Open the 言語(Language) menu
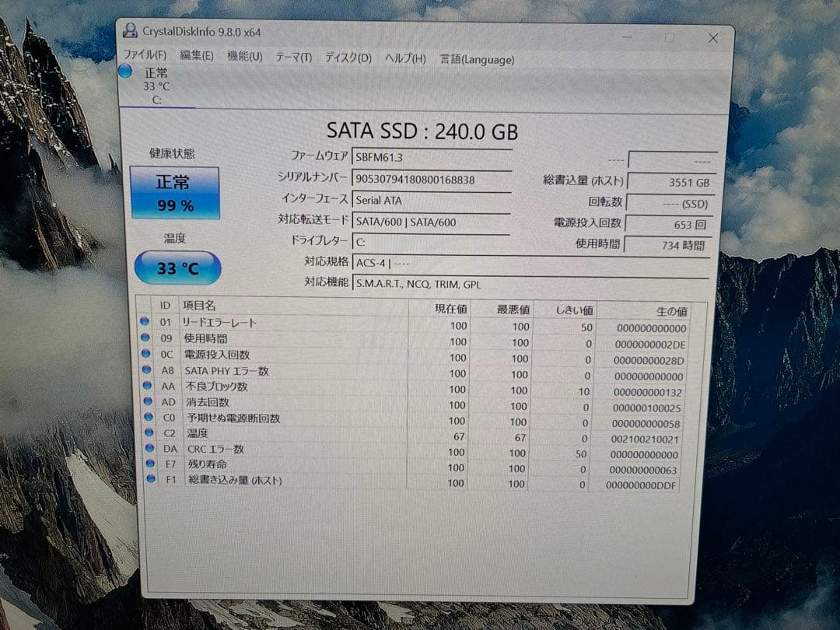 [x=478, y=59]
